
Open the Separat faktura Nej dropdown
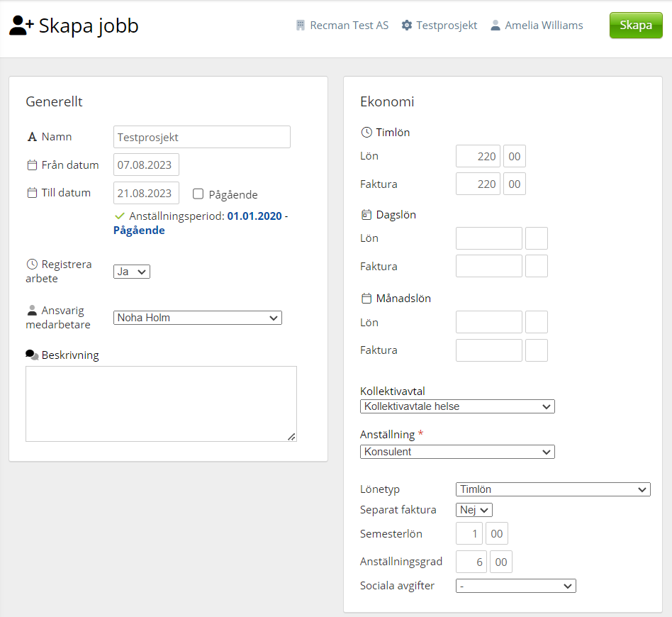pyautogui.click(x=474, y=510)
